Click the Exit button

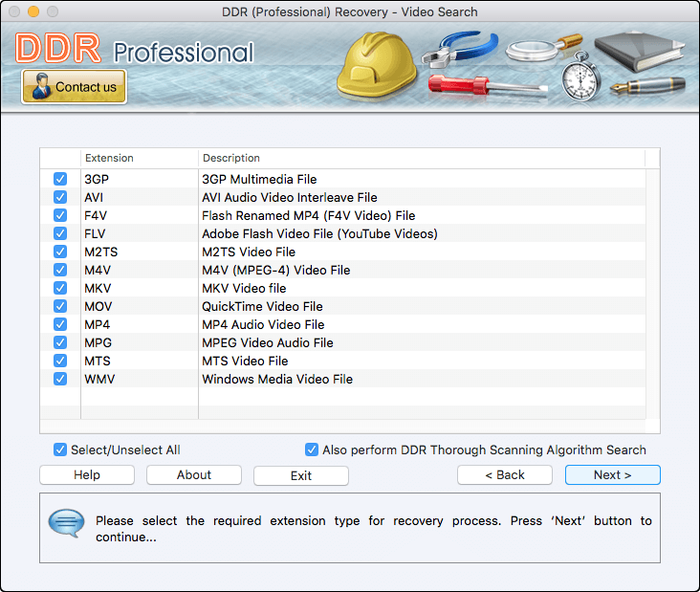coord(301,475)
